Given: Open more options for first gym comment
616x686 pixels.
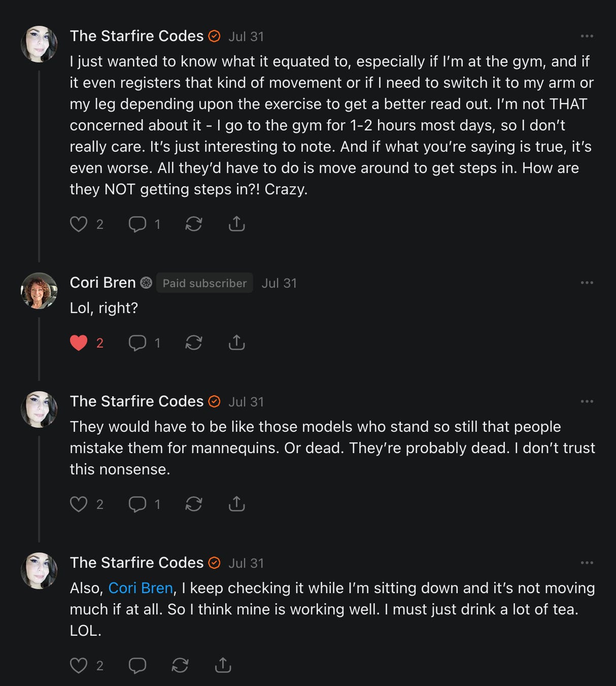Looking at the screenshot, I should (x=587, y=36).
